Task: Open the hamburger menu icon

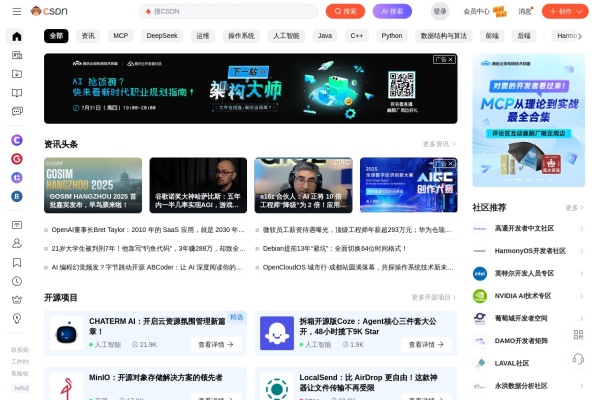Action: point(16,11)
